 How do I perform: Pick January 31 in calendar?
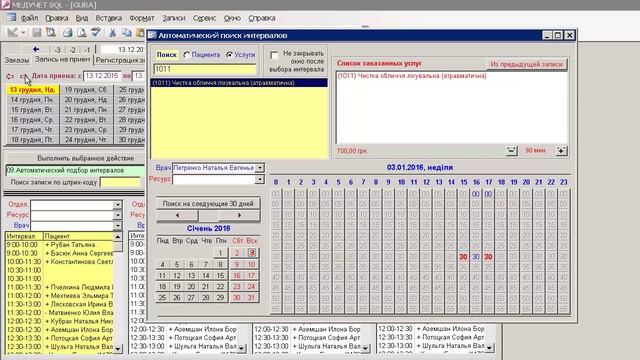(x=251, y=298)
